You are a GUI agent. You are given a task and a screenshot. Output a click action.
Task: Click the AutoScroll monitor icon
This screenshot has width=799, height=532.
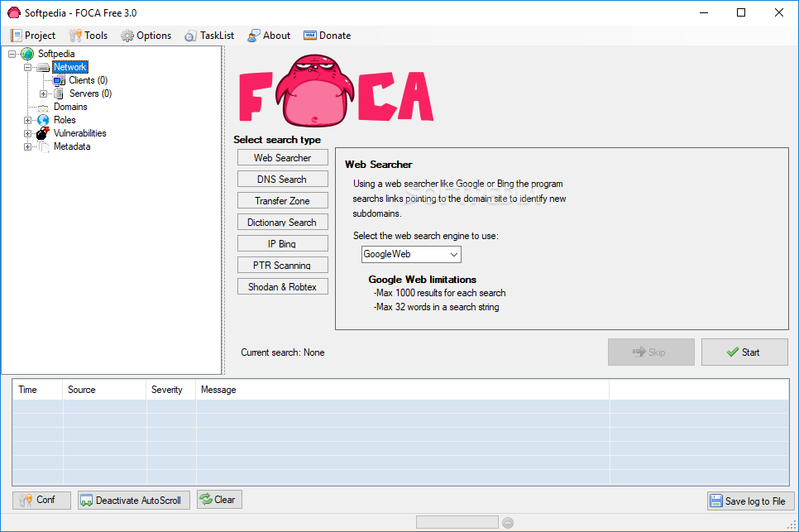point(87,501)
